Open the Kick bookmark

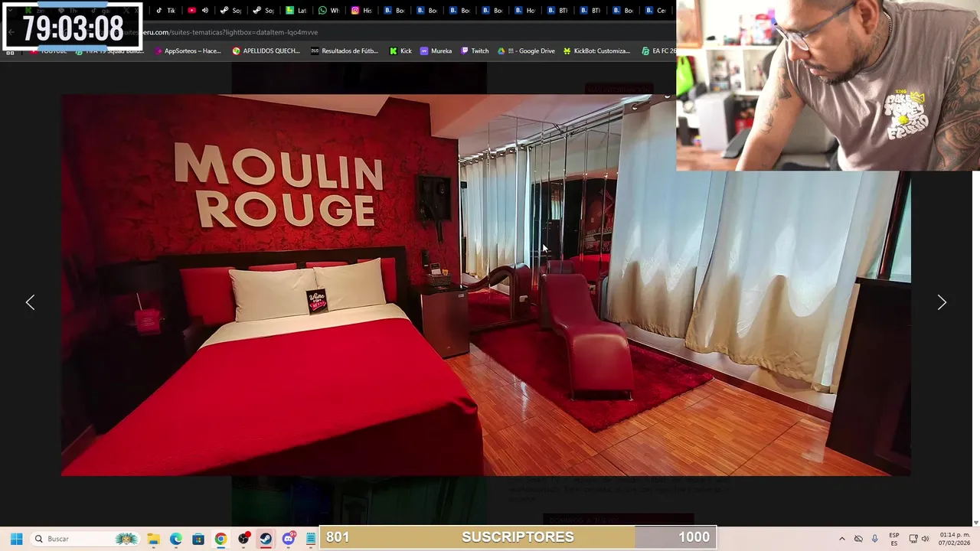pos(400,51)
